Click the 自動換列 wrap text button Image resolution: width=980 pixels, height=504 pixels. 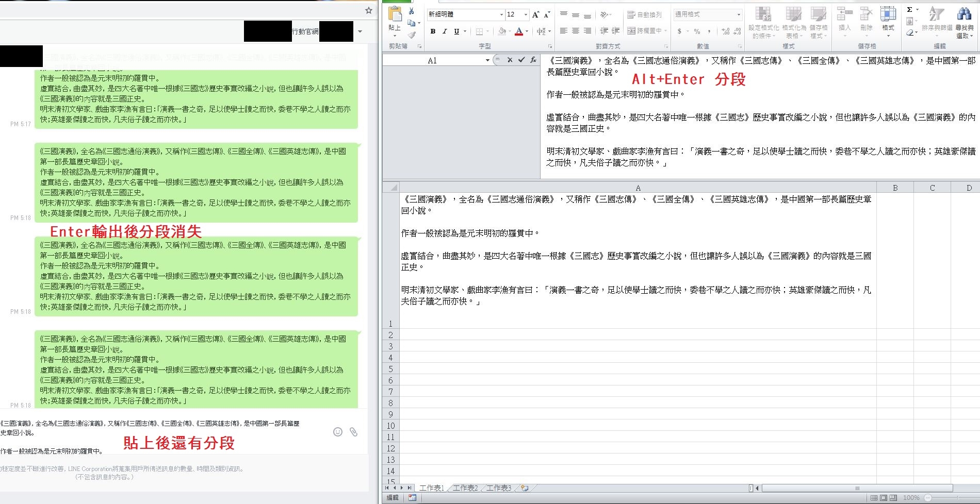pyautogui.click(x=644, y=14)
